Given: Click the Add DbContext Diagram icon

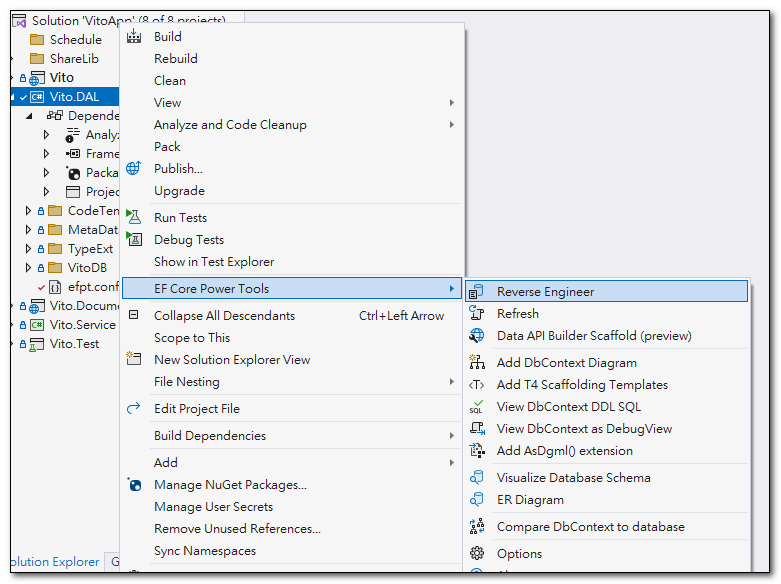Looking at the screenshot, I should 477,362.
